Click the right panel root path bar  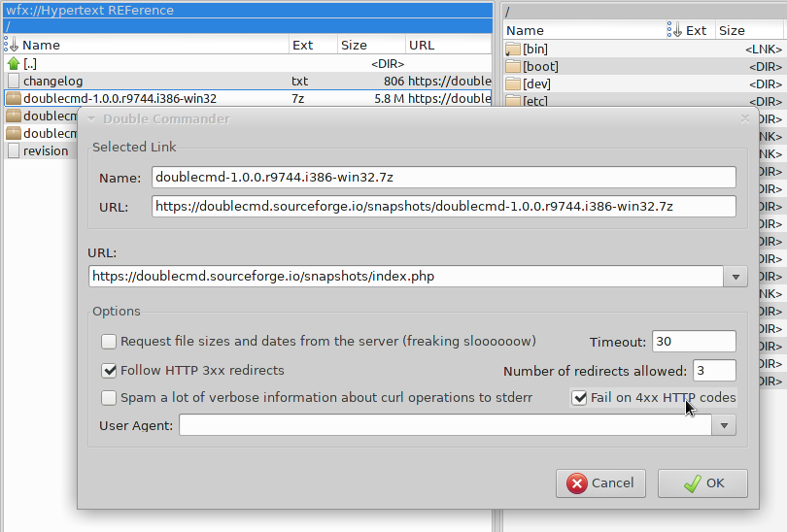click(644, 11)
